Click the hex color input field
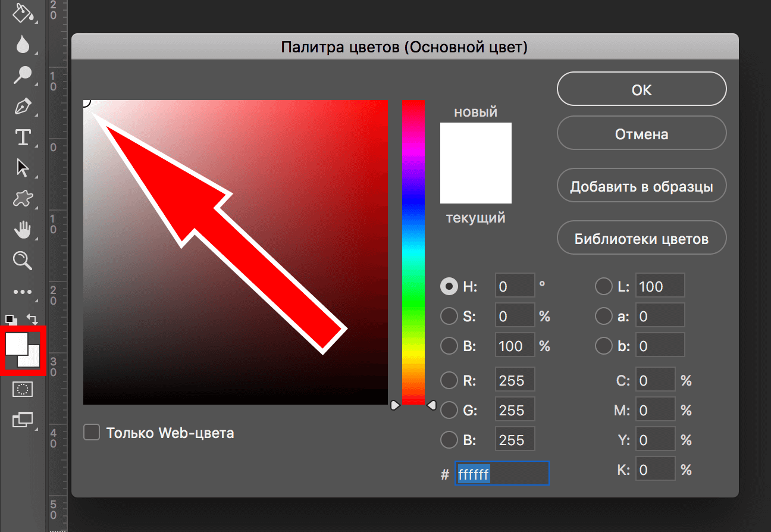 [502, 474]
